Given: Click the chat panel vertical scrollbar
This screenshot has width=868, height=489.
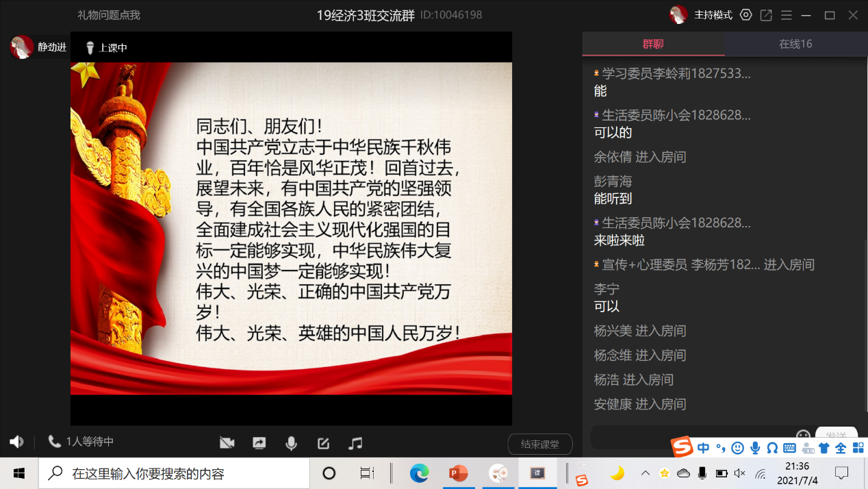Looking at the screenshot, I should click(x=865, y=240).
